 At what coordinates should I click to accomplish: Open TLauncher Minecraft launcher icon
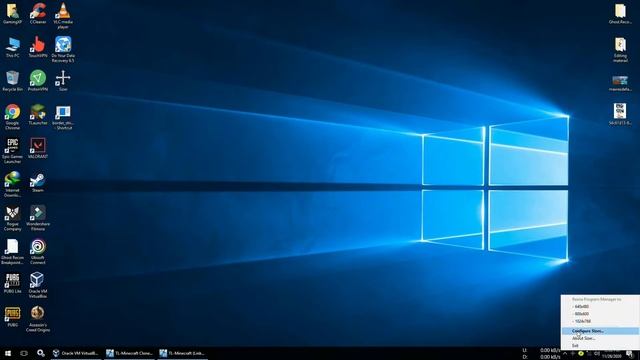[38, 114]
